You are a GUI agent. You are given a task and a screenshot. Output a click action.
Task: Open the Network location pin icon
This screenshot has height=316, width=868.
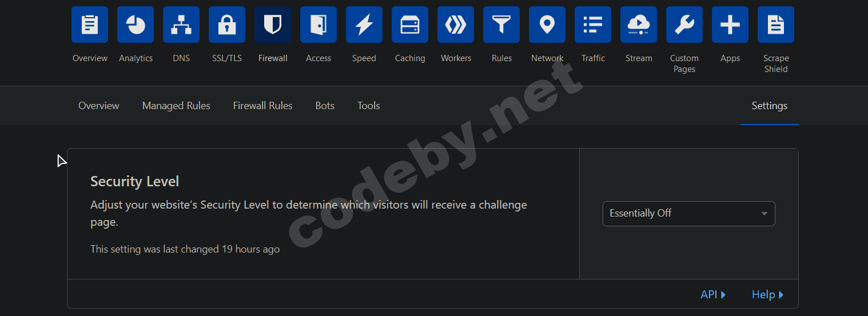coord(547,25)
